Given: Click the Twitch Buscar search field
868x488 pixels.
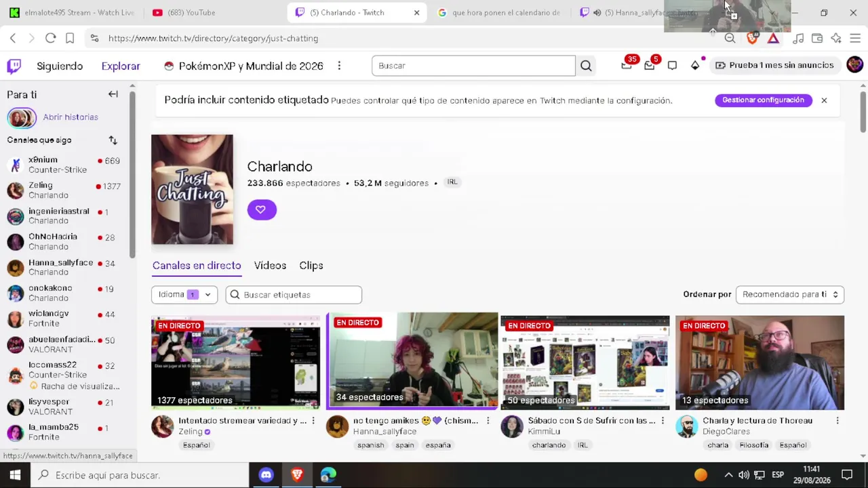Looking at the screenshot, I should point(473,66).
